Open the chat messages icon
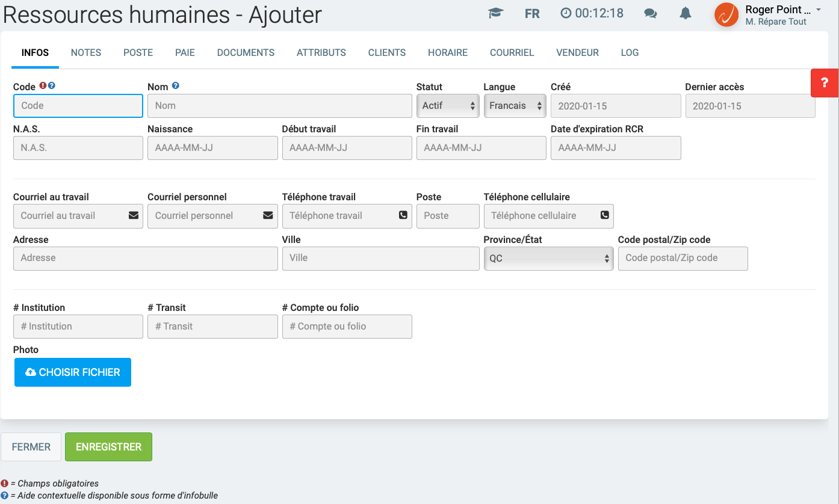The height and width of the screenshot is (504, 839). 650,13
